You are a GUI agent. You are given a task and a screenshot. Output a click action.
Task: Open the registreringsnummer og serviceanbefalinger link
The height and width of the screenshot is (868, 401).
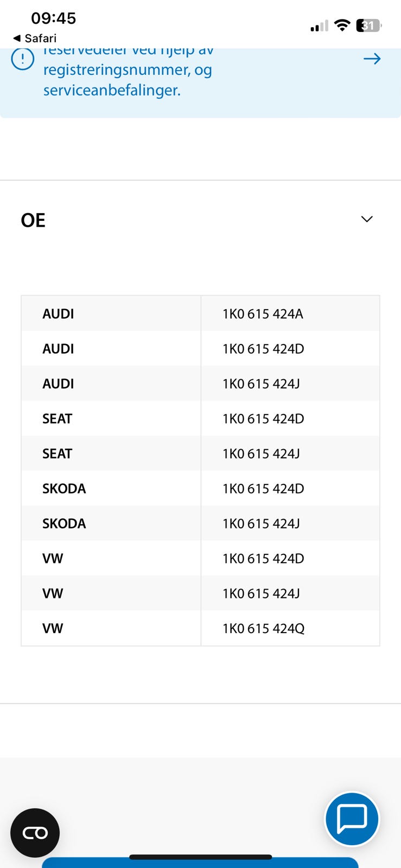[128, 79]
